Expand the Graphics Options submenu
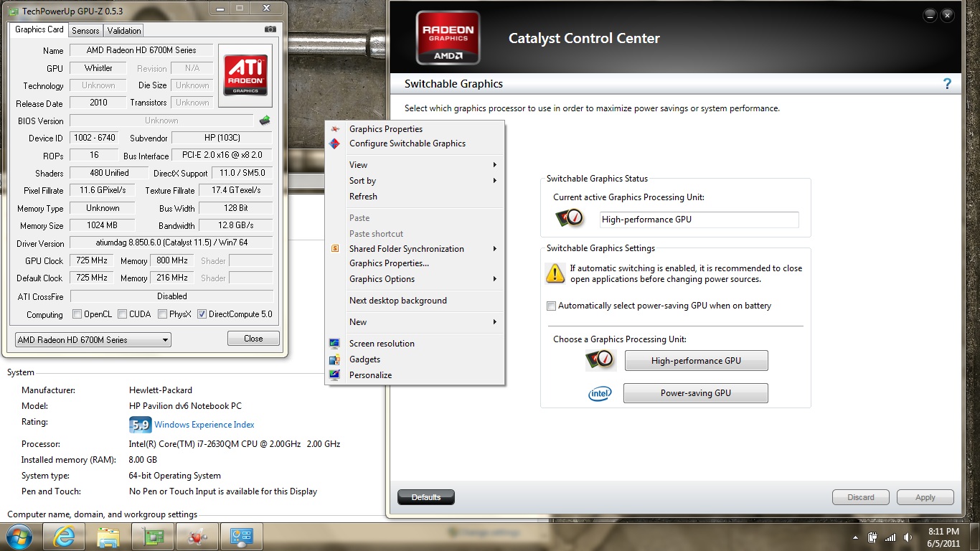The height and width of the screenshot is (551, 980). [x=416, y=279]
